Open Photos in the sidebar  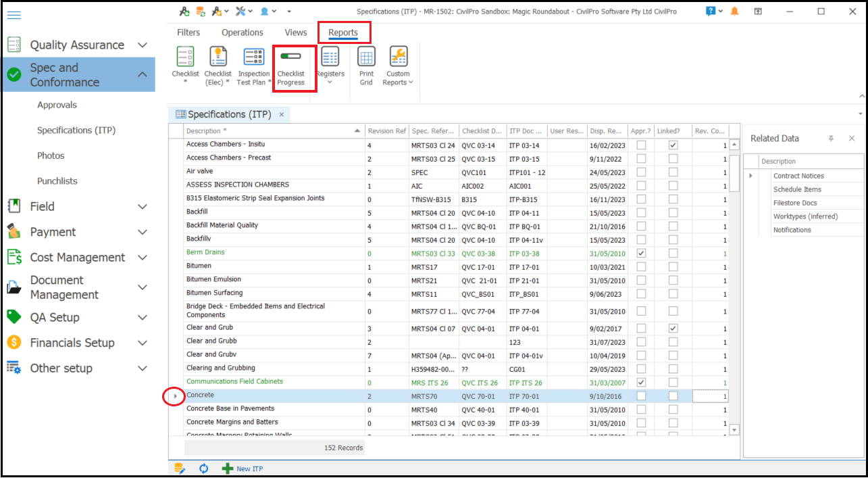(51, 156)
